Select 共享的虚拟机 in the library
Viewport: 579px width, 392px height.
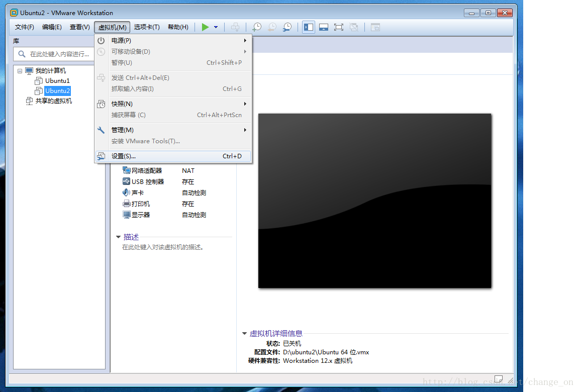(54, 101)
